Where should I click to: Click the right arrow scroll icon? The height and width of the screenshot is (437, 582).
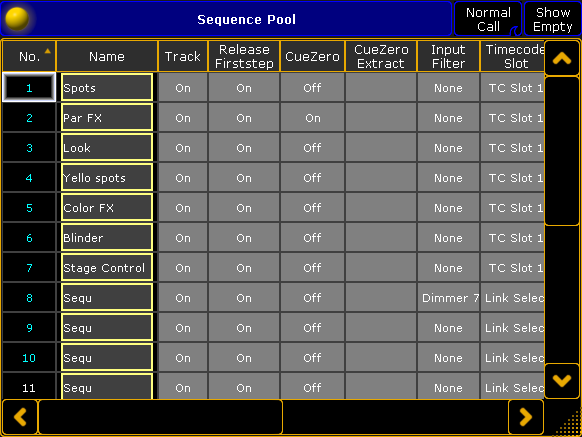point(526,417)
